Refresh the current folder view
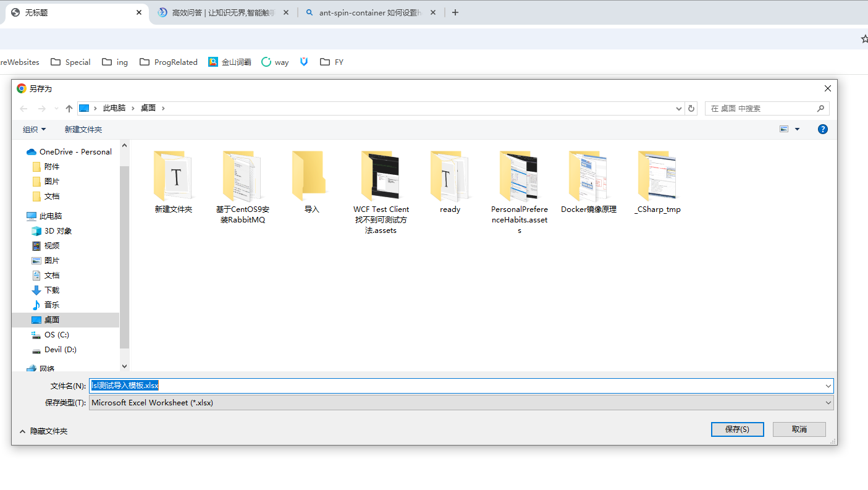This screenshot has height=490, width=868. pyautogui.click(x=691, y=109)
